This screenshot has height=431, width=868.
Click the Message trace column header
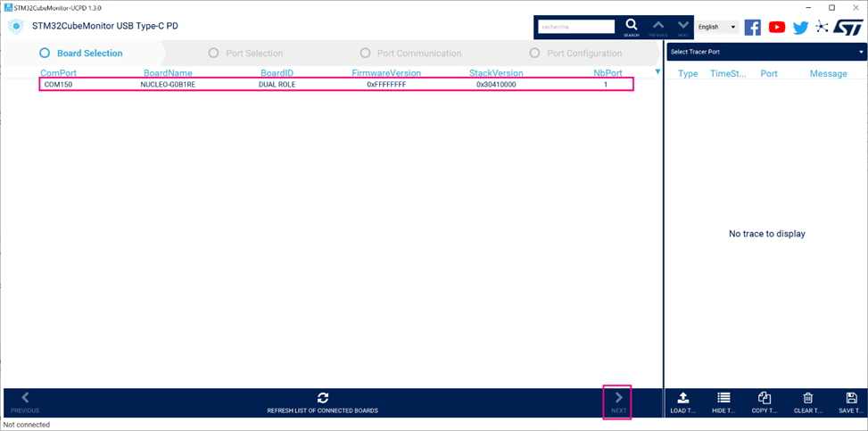[x=828, y=74]
